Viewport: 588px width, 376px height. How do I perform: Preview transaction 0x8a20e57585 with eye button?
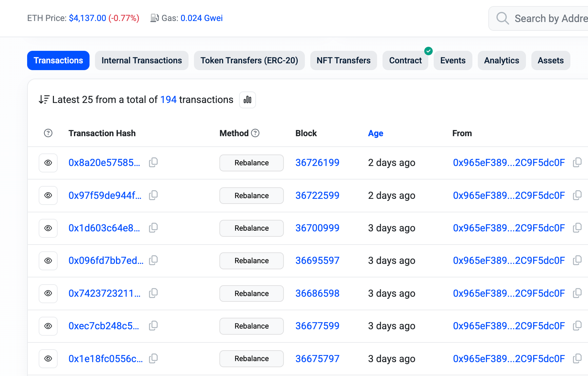click(x=48, y=163)
